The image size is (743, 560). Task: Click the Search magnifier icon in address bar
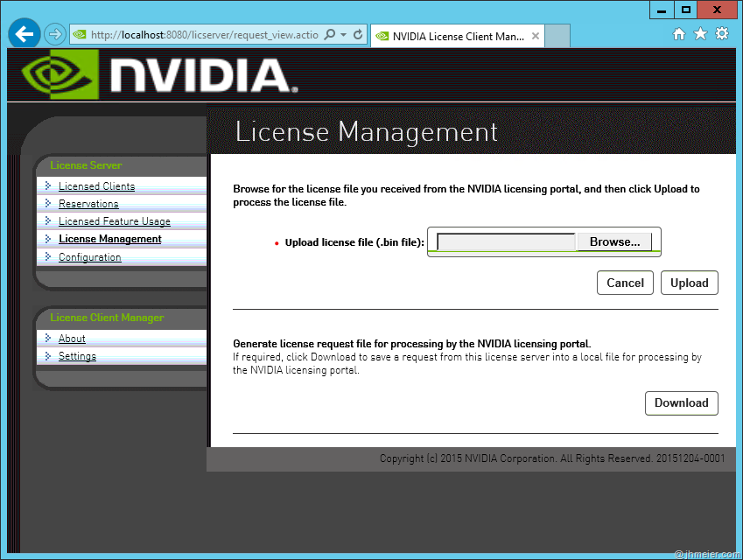point(330,35)
